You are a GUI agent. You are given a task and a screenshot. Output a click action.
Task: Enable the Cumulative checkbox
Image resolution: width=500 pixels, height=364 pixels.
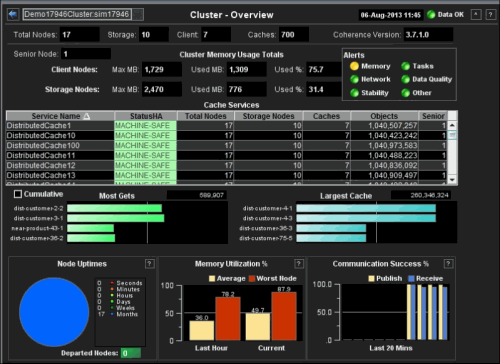(18, 194)
